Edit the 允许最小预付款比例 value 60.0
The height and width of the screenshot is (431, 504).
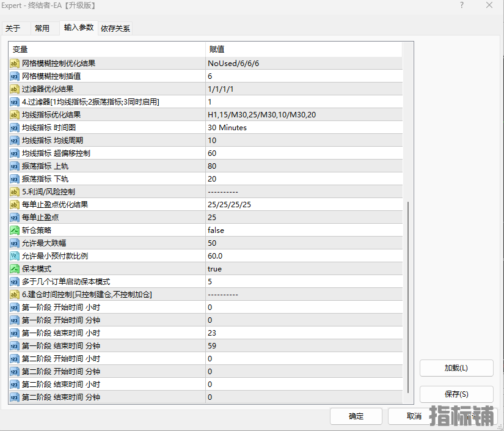click(304, 256)
